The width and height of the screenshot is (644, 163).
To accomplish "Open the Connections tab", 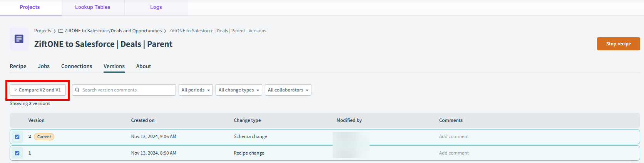I will [x=77, y=66].
